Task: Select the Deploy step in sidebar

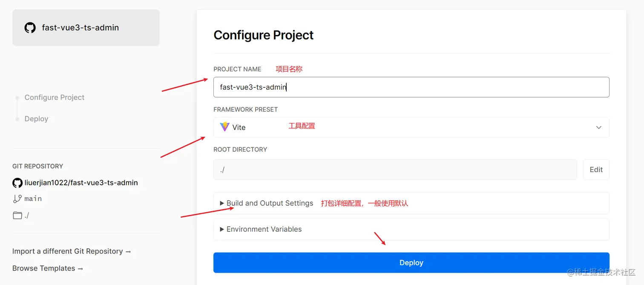Action: 36,119
